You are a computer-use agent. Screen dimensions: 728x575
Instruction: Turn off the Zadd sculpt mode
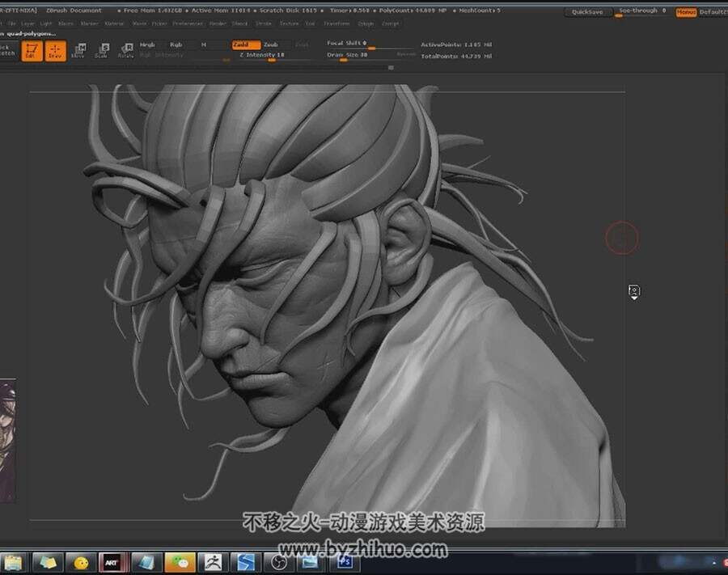246,45
